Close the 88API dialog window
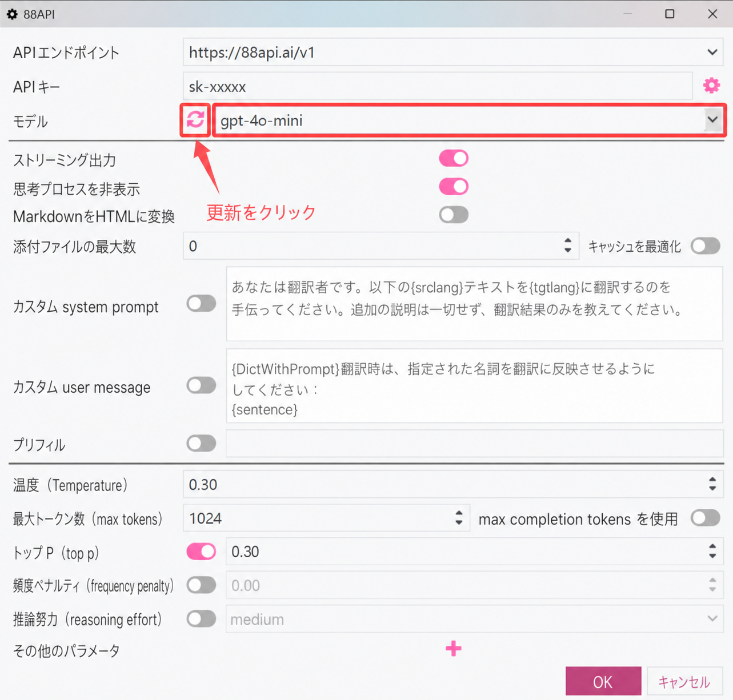This screenshot has height=700, width=733. tap(712, 14)
